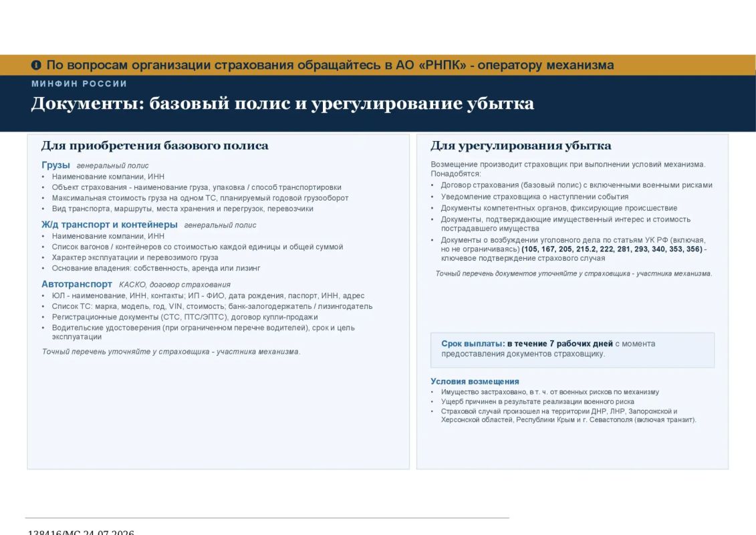Click 'генеральный полис' next to Грузы
Screen dimensions: 756x535
[112, 165]
